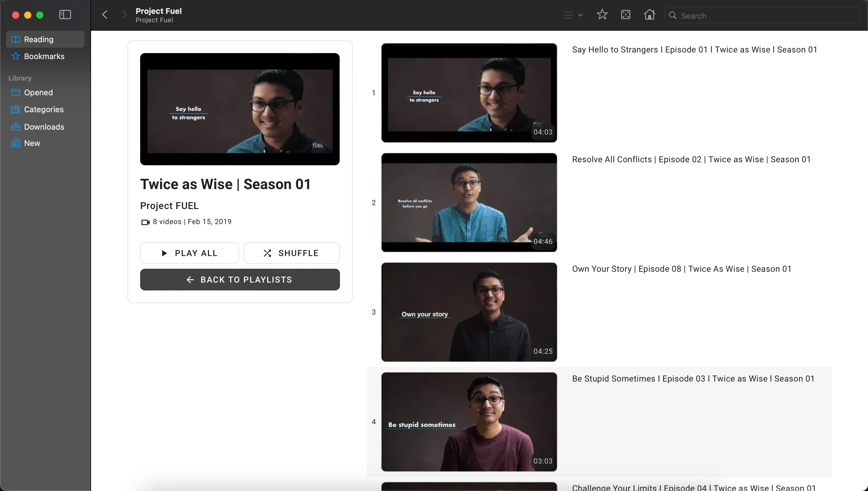Go back using the back navigation arrow
Image resolution: width=868 pixels, height=491 pixels.
(x=105, y=14)
